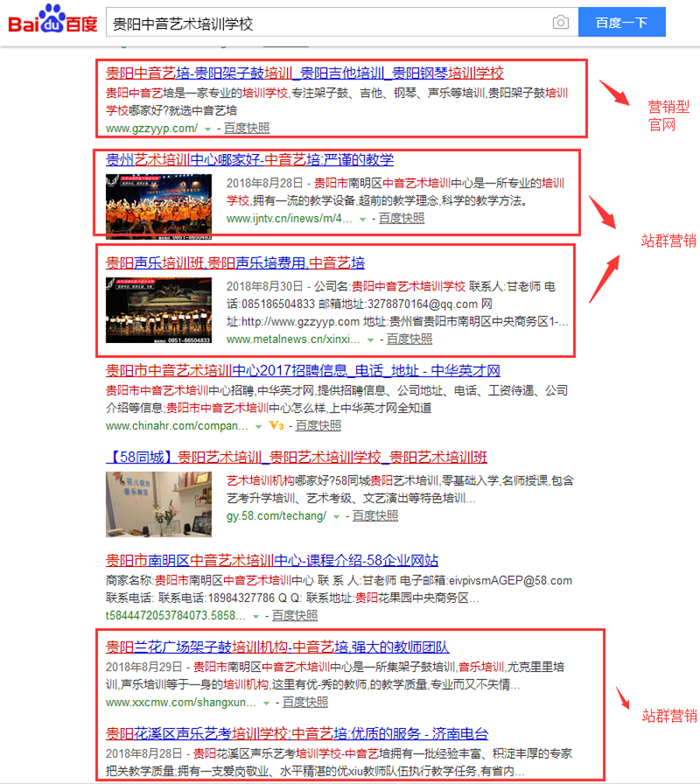This screenshot has width=700, height=784.
Task: Expand dropdown arrow beside www.ijntv.cn
Action: [x=362, y=219]
